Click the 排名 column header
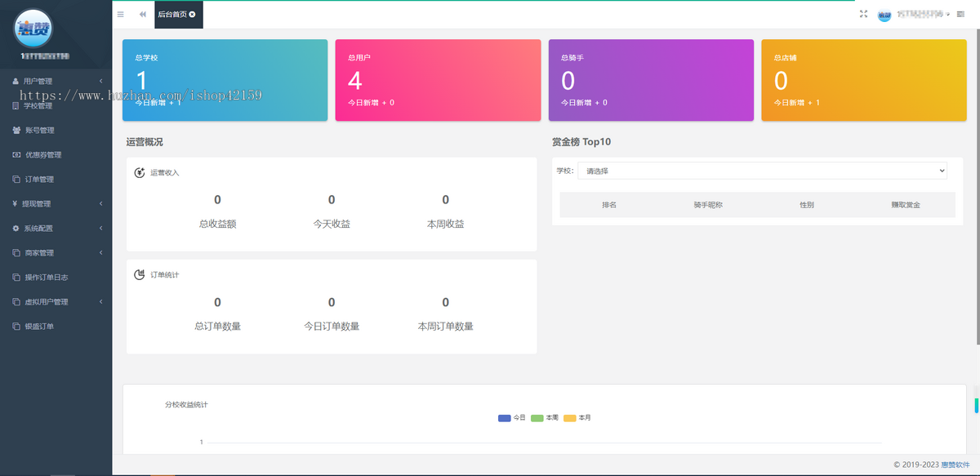The image size is (980, 476). click(609, 205)
